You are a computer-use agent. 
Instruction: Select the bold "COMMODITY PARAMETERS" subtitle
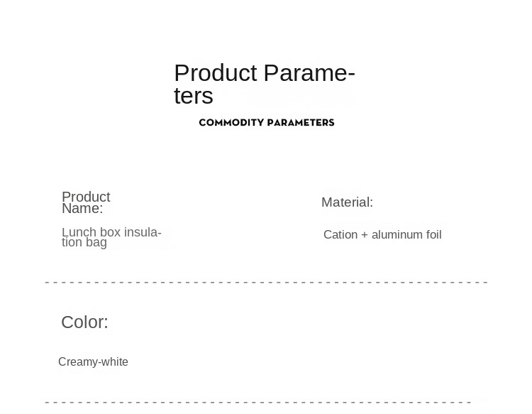[266, 122]
